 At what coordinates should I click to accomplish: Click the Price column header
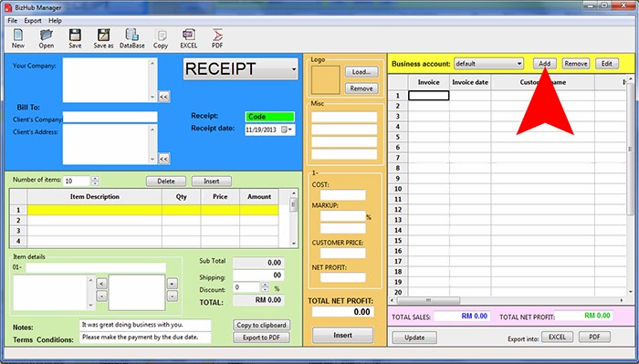(x=220, y=197)
